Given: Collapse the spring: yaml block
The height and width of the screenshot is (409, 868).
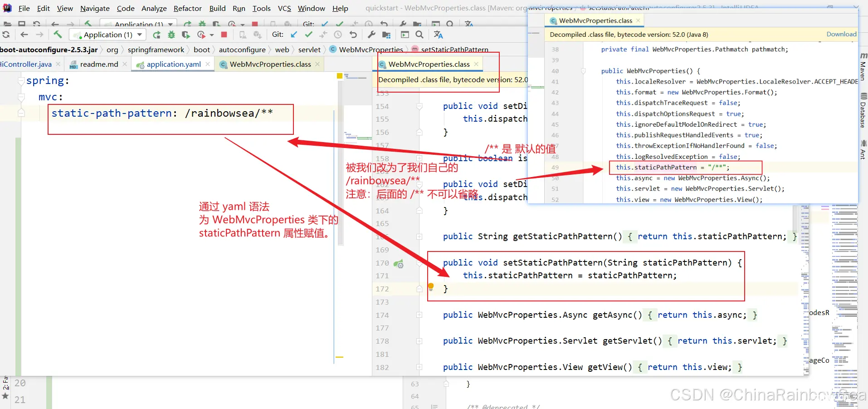Looking at the screenshot, I should (21, 81).
